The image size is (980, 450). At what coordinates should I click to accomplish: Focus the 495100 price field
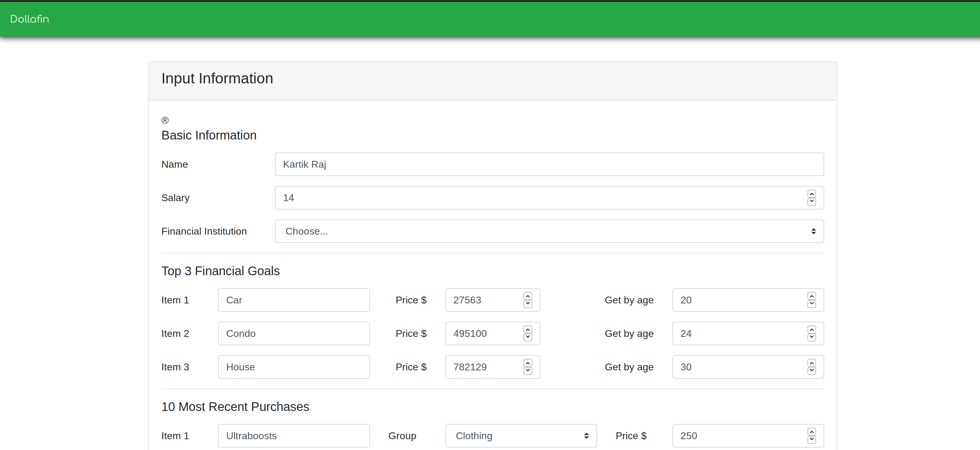click(483, 333)
